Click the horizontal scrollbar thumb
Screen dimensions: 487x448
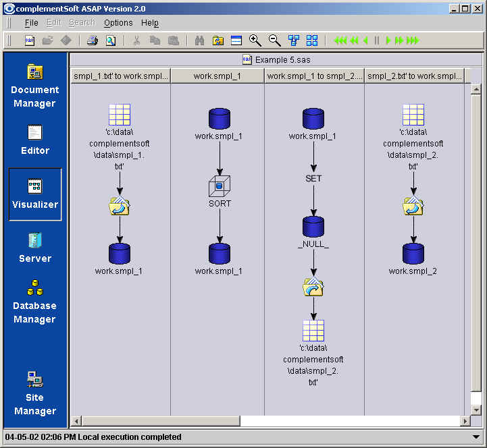click(161, 421)
